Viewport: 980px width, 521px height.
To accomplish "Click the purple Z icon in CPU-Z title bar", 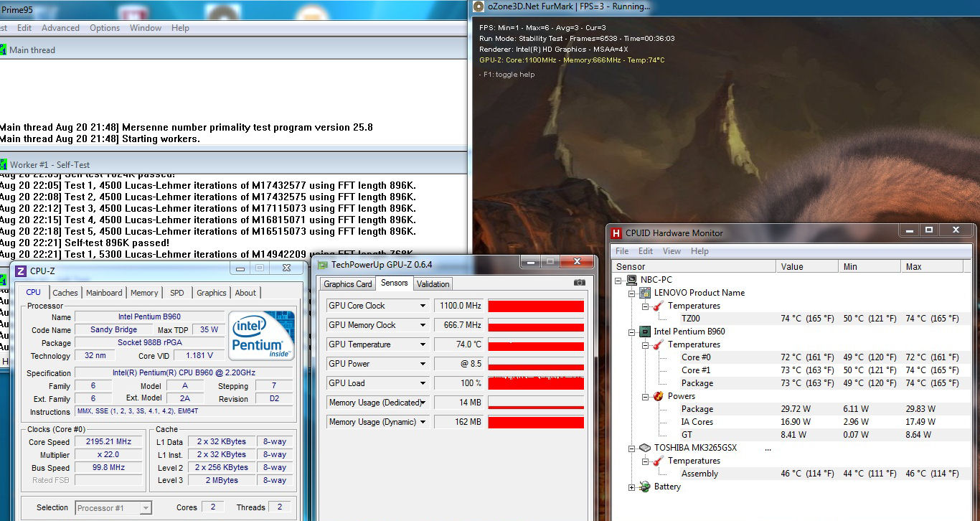I will (x=21, y=271).
